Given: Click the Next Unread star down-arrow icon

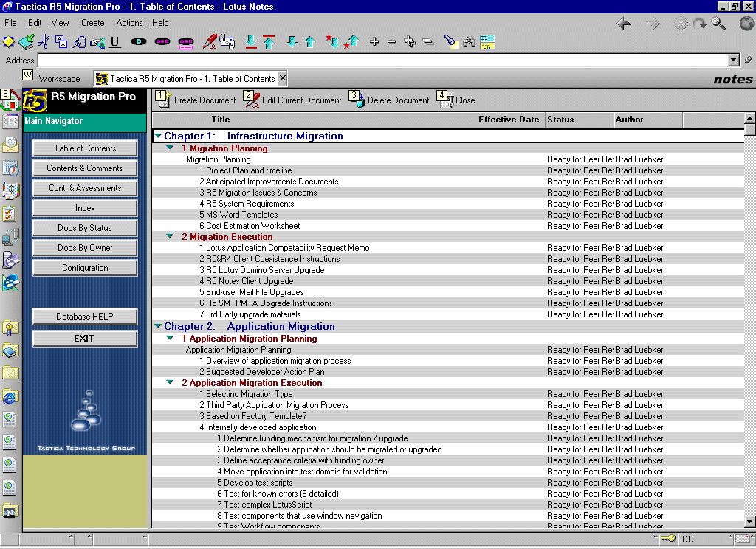Looking at the screenshot, I should [333, 42].
